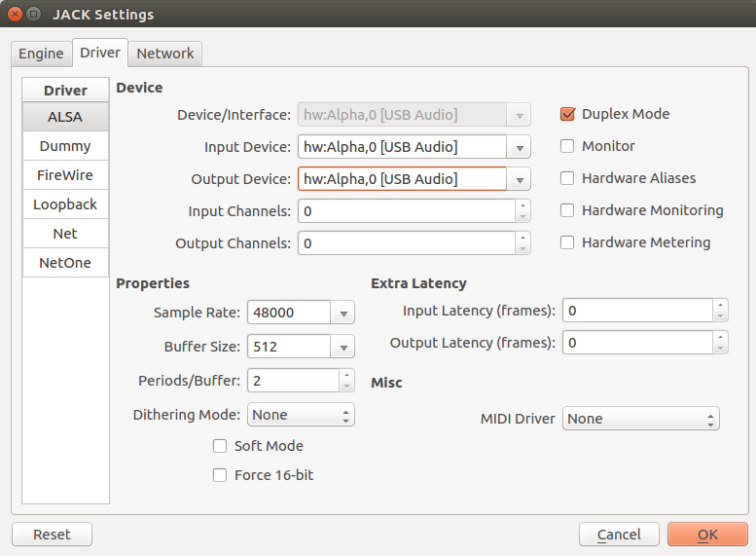Open the Sample Rate dropdown
756x556 pixels.
tap(342, 314)
